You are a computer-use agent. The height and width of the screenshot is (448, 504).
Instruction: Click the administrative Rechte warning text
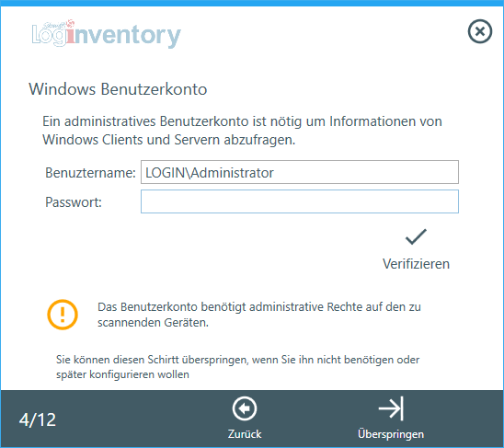coord(259,315)
